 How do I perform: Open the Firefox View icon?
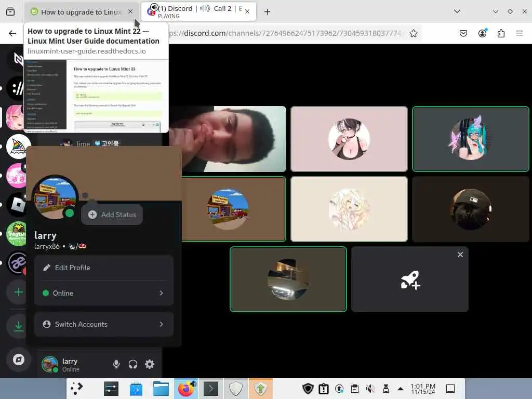(x=10, y=12)
